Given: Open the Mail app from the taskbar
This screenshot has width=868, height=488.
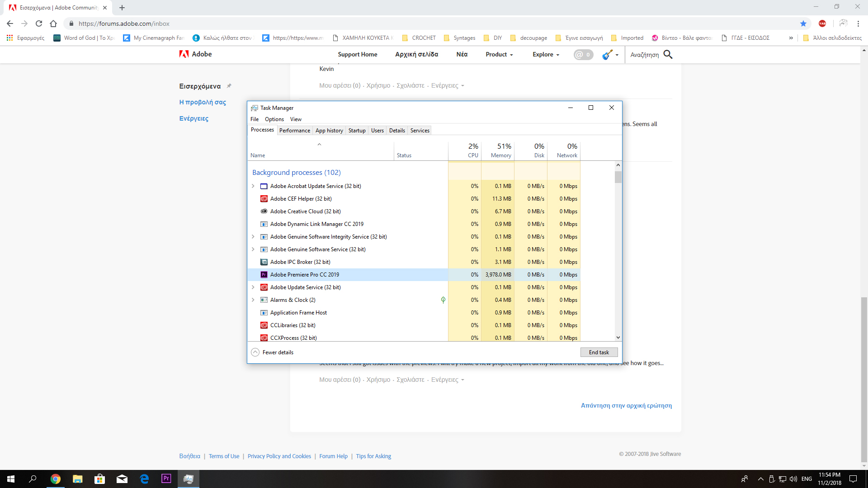Looking at the screenshot, I should point(122,479).
